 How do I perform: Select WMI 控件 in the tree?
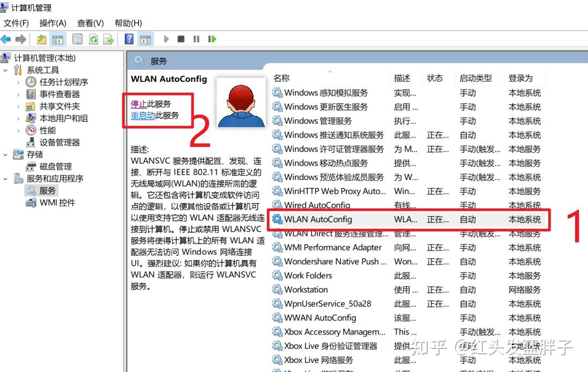coord(57,203)
